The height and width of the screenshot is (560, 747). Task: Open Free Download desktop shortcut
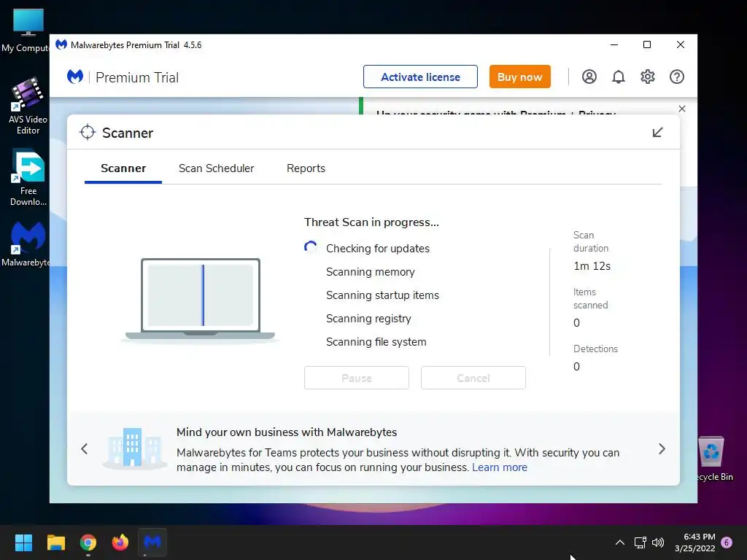tap(28, 178)
